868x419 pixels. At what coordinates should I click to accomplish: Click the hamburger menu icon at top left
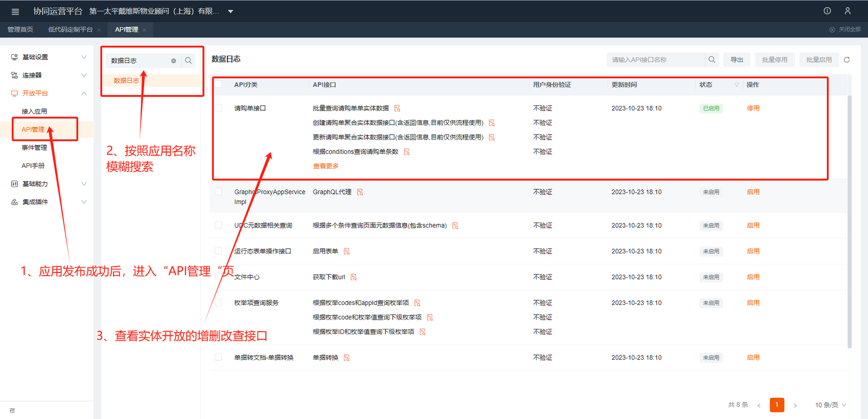click(x=15, y=11)
